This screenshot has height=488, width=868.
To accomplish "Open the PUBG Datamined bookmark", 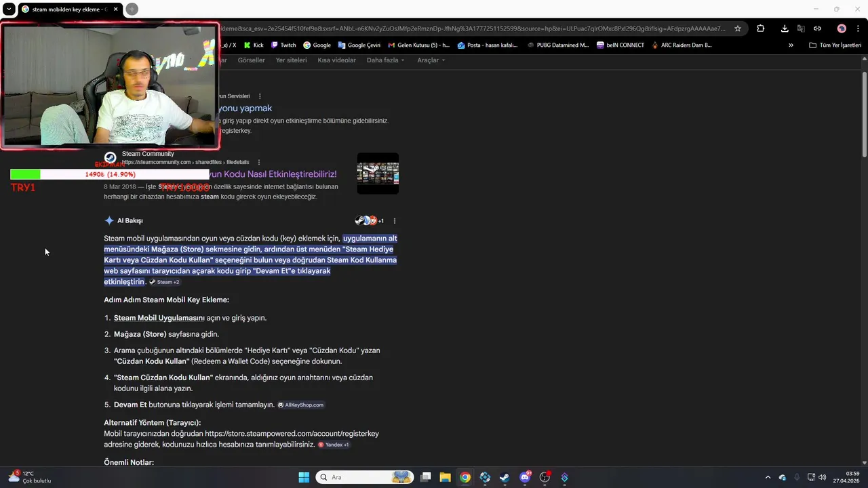I will pos(557,45).
